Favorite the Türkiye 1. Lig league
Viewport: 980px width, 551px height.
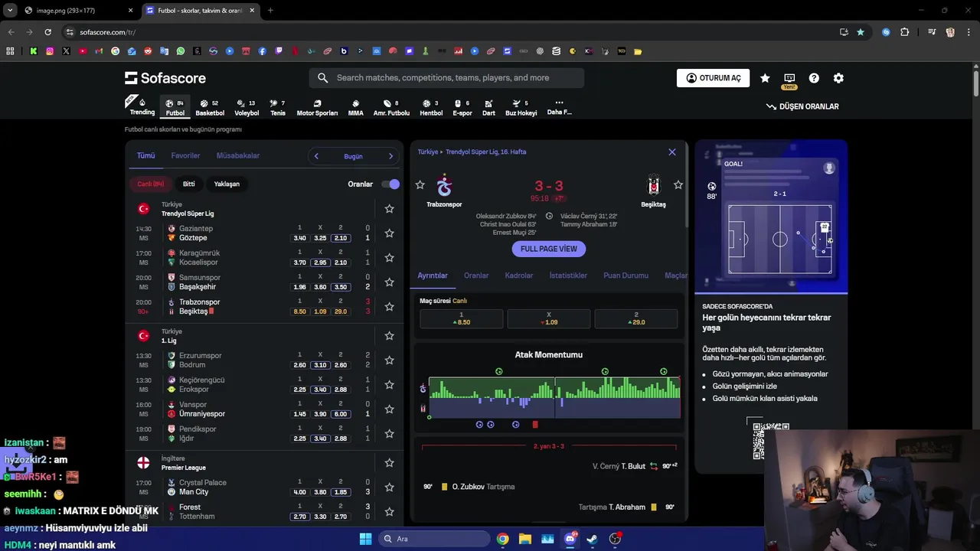tap(389, 336)
